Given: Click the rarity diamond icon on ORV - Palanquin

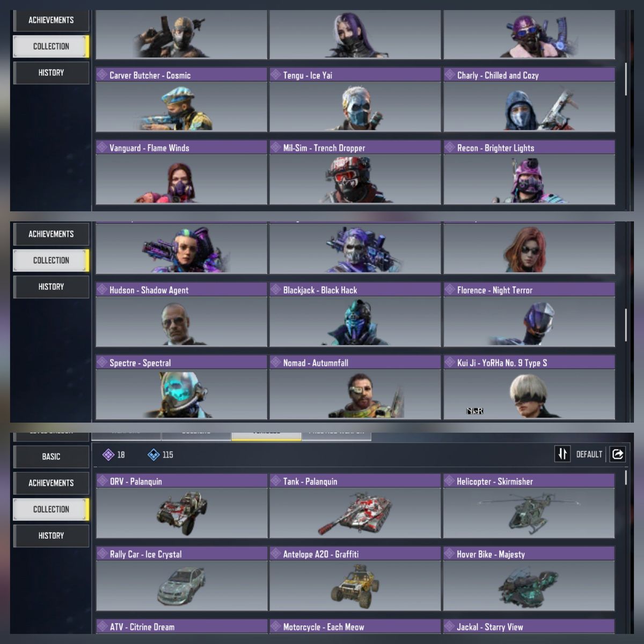Looking at the screenshot, I should pos(102,481).
